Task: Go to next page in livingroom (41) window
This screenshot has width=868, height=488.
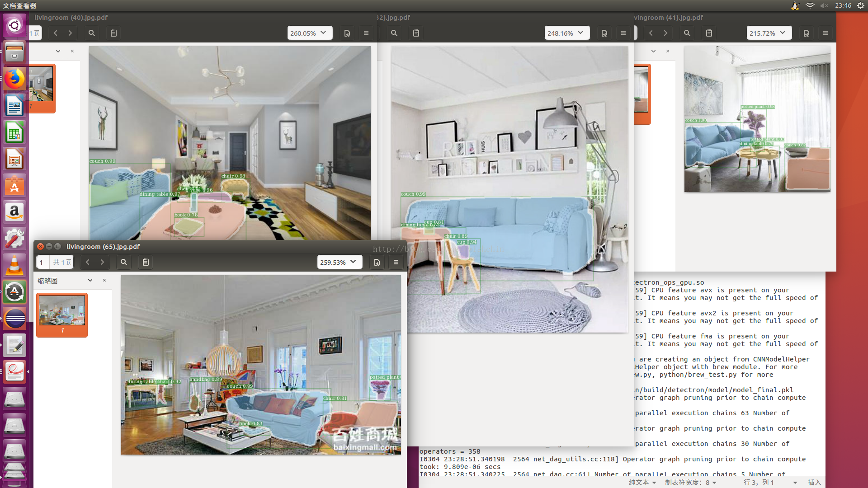Action: [665, 33]
